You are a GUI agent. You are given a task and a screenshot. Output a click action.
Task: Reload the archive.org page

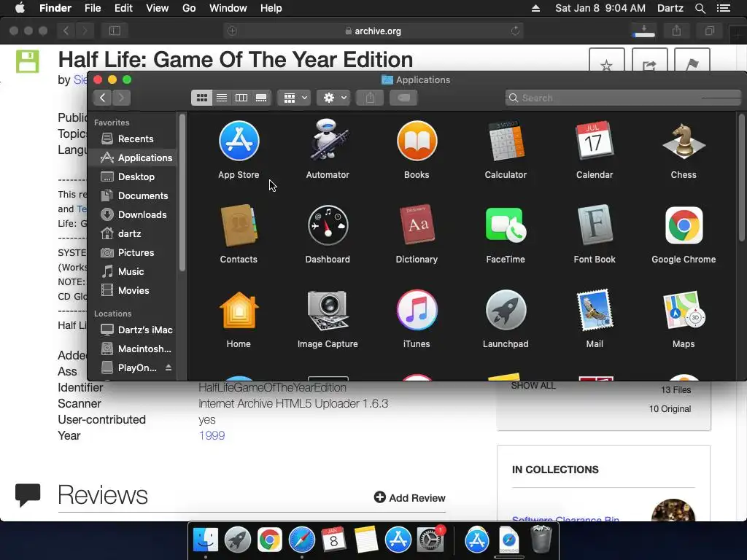515,31
